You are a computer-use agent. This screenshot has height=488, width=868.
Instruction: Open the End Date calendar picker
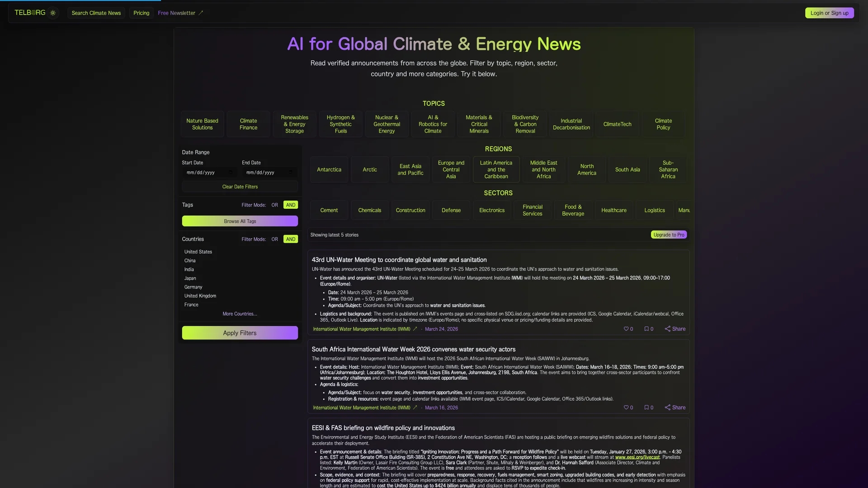(290, 173)
